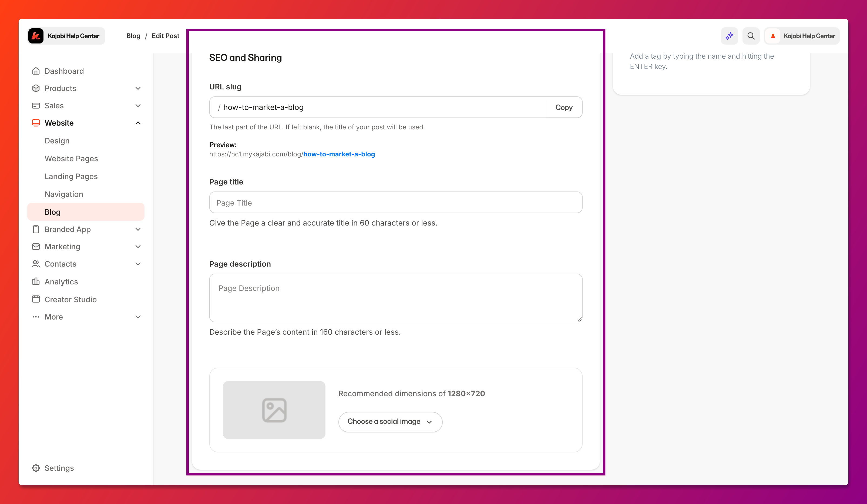Click the Page Title input field
The image size is (867, 504).
coord(396,202)
